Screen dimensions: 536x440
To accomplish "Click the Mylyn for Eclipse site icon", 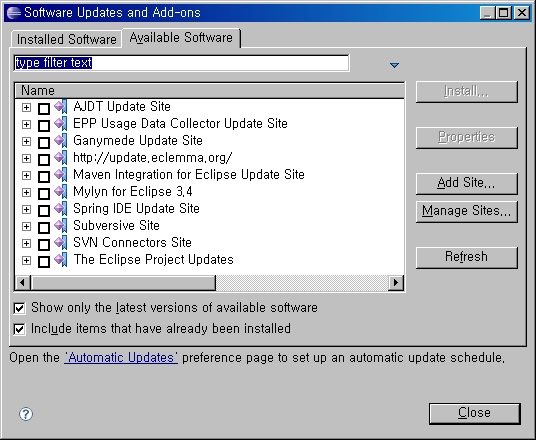I will coord(61,191).
